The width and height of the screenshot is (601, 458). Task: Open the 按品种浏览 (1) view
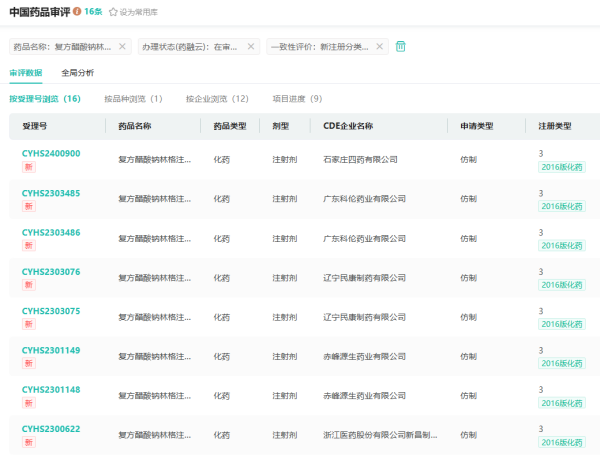click(x=133, y=99)
